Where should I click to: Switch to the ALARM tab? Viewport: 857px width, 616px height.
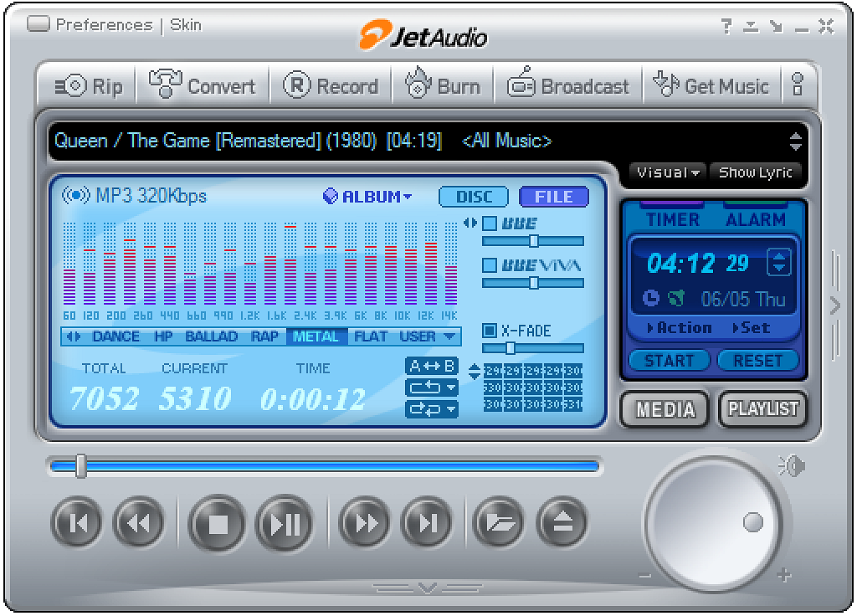pyautogui.click(x=755, y=218)
